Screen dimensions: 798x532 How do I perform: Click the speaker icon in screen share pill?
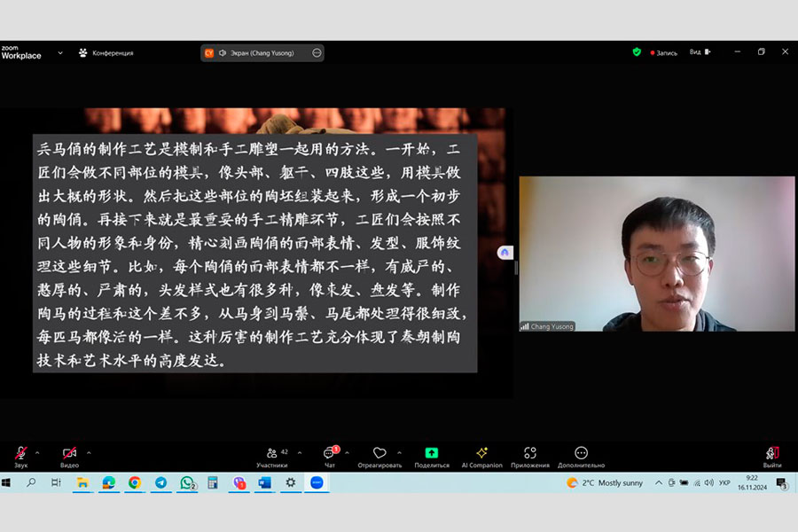point(223,53)
